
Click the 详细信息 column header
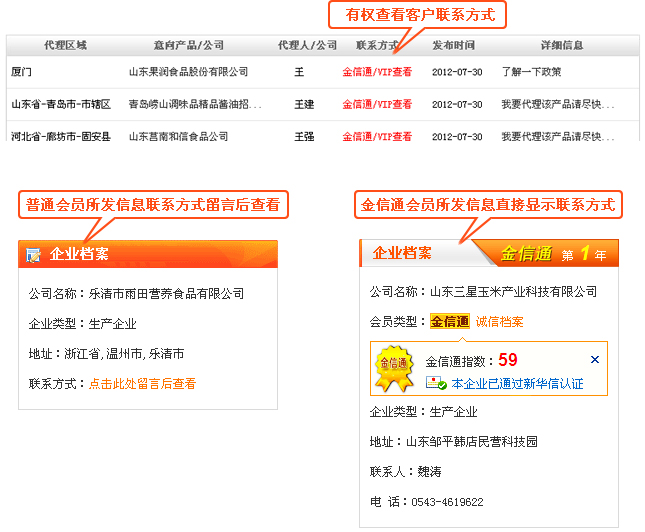pyautogui.click(x=562, y=45)
